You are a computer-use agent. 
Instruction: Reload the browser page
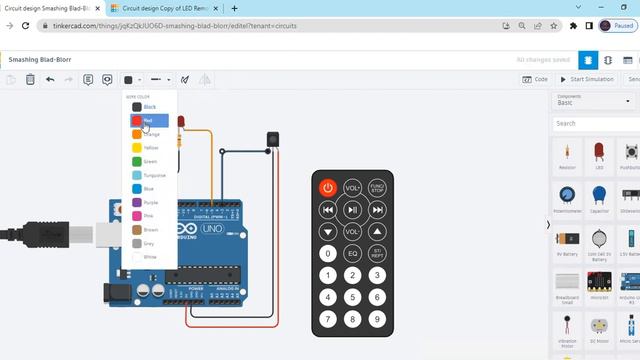click(x=25, y=26)
